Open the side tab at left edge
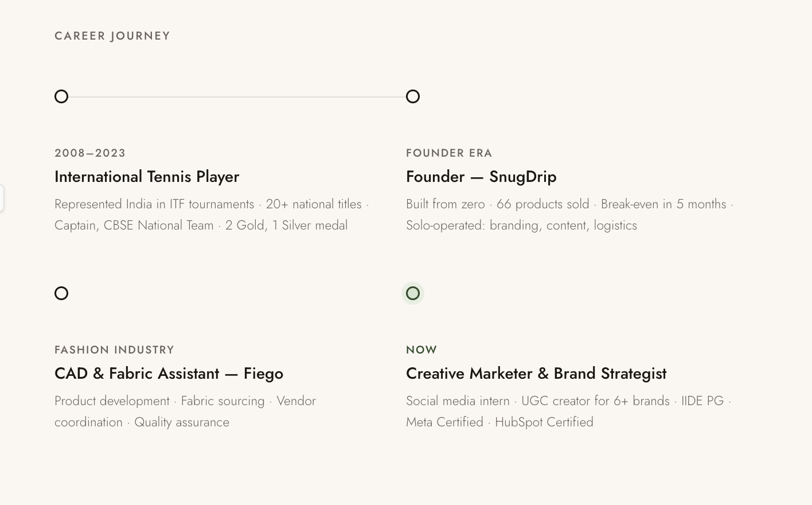Screen dimensions: 812x505 coord(2,198)
